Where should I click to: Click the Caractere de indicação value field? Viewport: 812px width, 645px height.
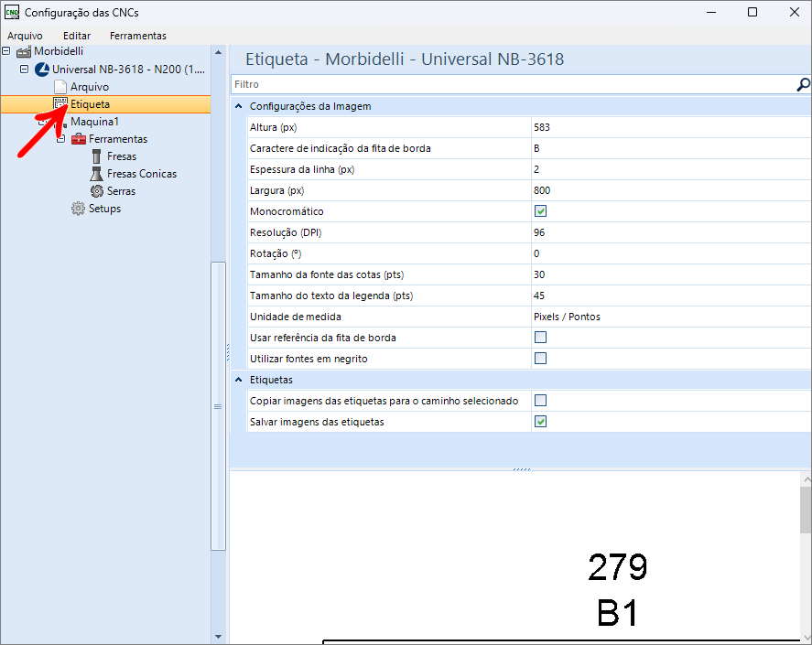point(671,148)
